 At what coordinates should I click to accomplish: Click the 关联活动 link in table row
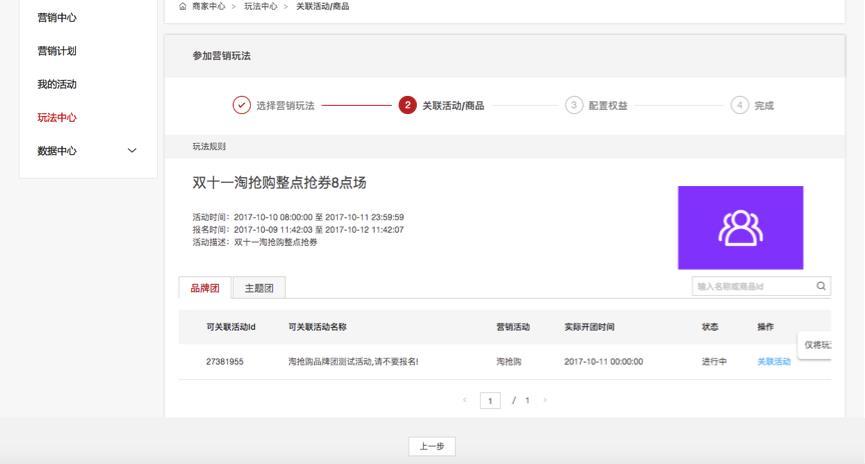pyautogui.click(x=773, y=361)
